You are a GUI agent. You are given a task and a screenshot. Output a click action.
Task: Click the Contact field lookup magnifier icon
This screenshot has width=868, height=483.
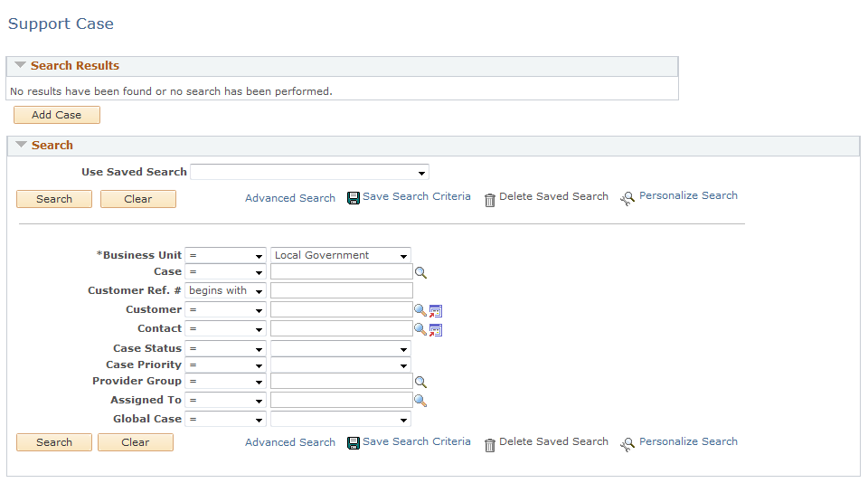click(420, 329)
